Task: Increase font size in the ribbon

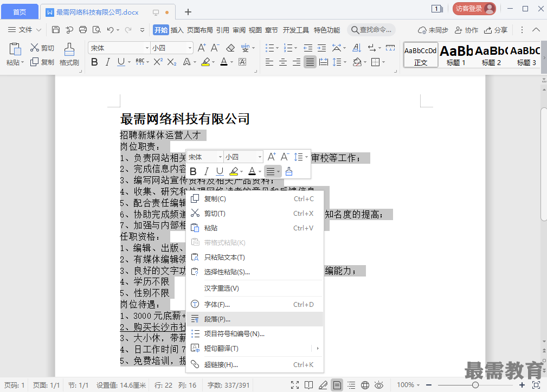Action: [202, 48]
